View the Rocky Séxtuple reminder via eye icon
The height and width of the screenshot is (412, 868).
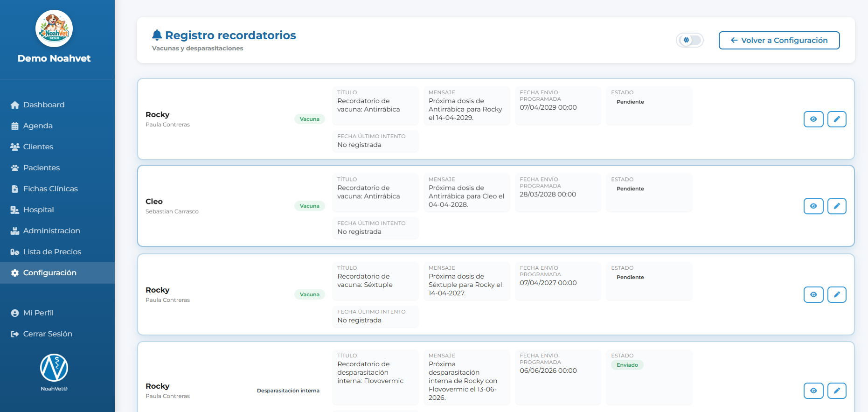(813, 294)
